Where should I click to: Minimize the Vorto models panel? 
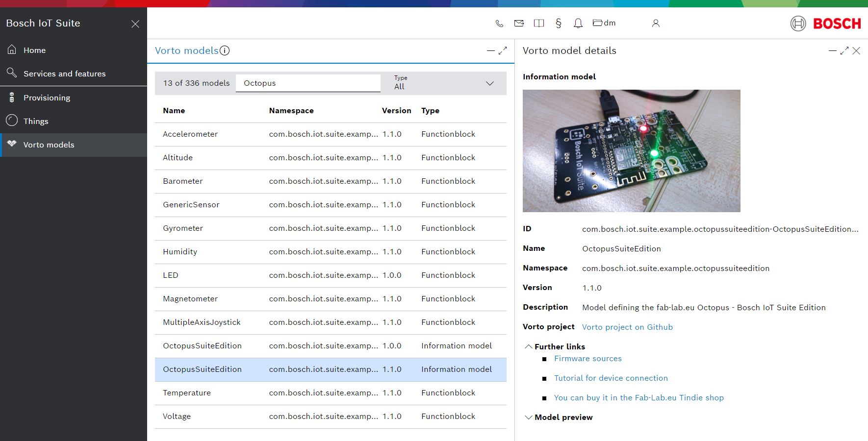click(490, 50)
